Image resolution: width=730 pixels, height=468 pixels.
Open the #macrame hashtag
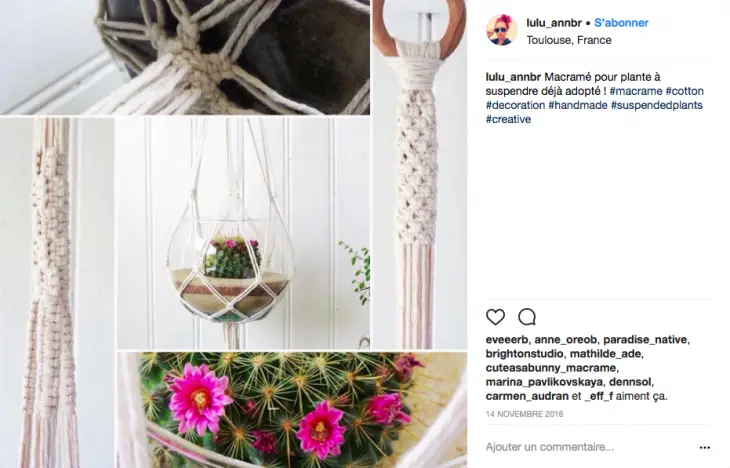tap(636, 91)
